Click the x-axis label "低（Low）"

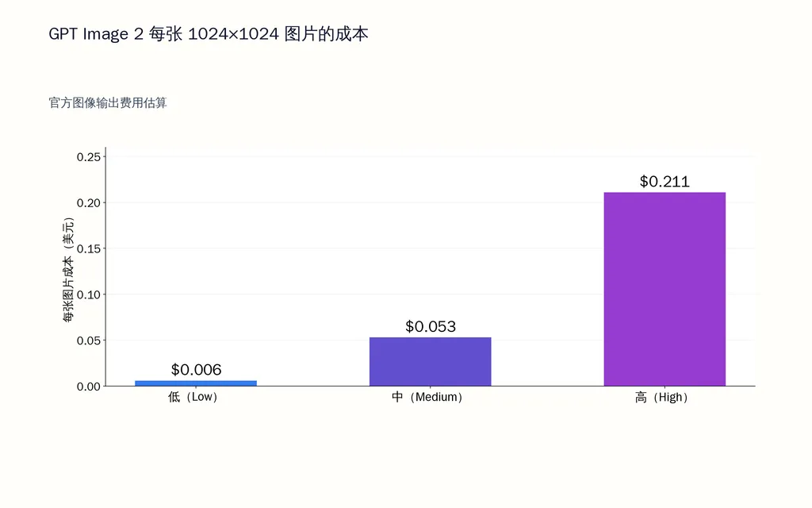tap(193, 397)
